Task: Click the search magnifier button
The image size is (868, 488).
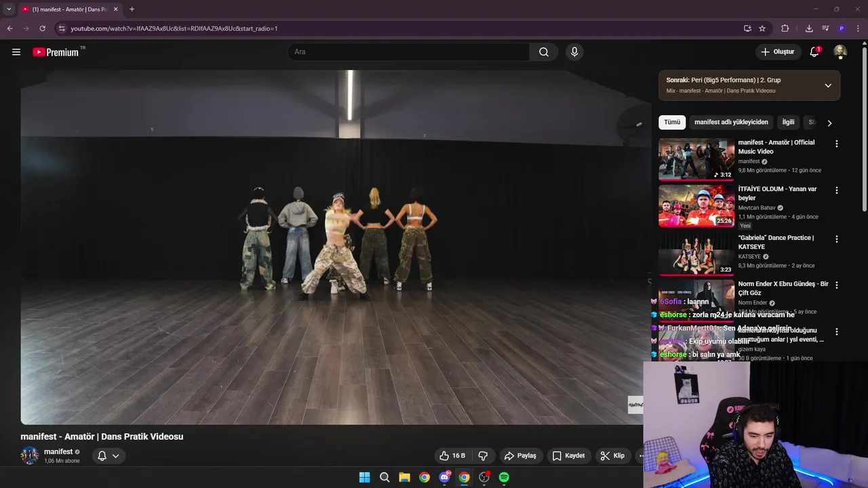Action: pyautogui.click(x=544, y=52)
